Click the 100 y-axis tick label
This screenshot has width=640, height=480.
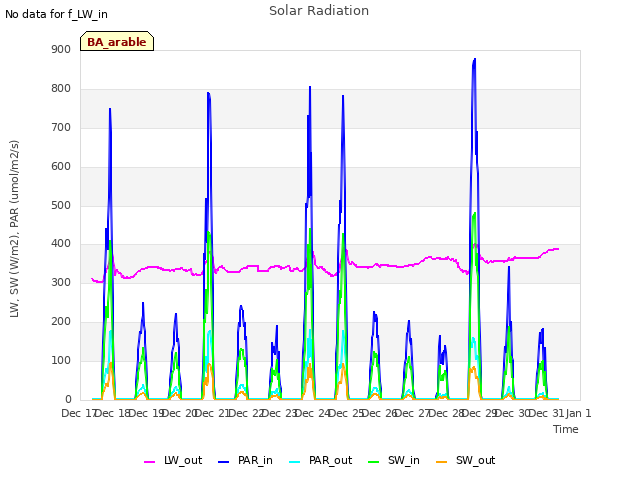[61, 360]
